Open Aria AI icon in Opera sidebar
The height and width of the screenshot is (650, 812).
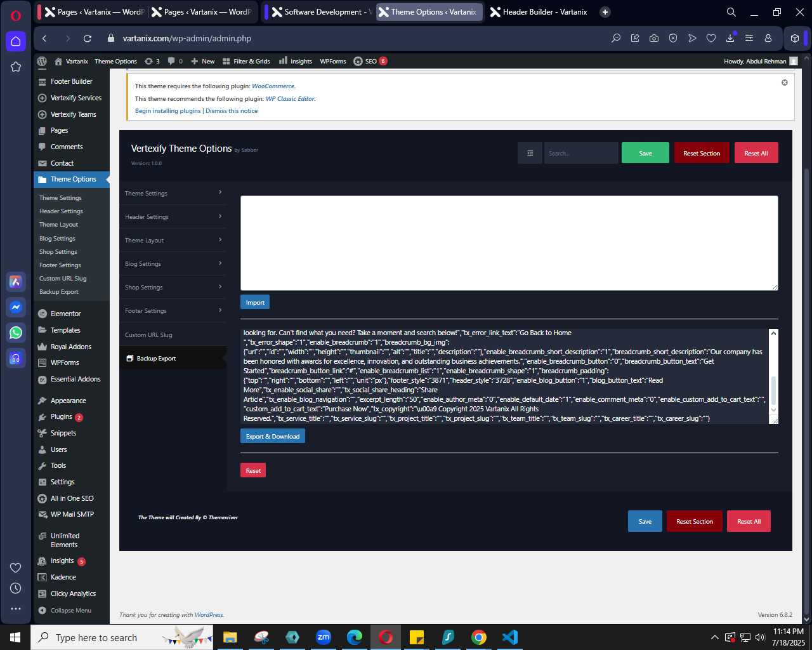16,282
